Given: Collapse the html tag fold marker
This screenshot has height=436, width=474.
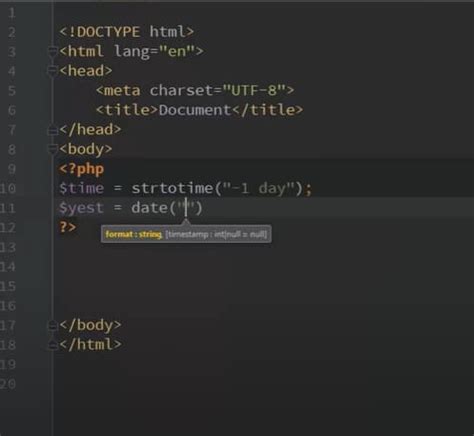Looking at the screenshot, I should pyautogui.click(x=52, y=52).
